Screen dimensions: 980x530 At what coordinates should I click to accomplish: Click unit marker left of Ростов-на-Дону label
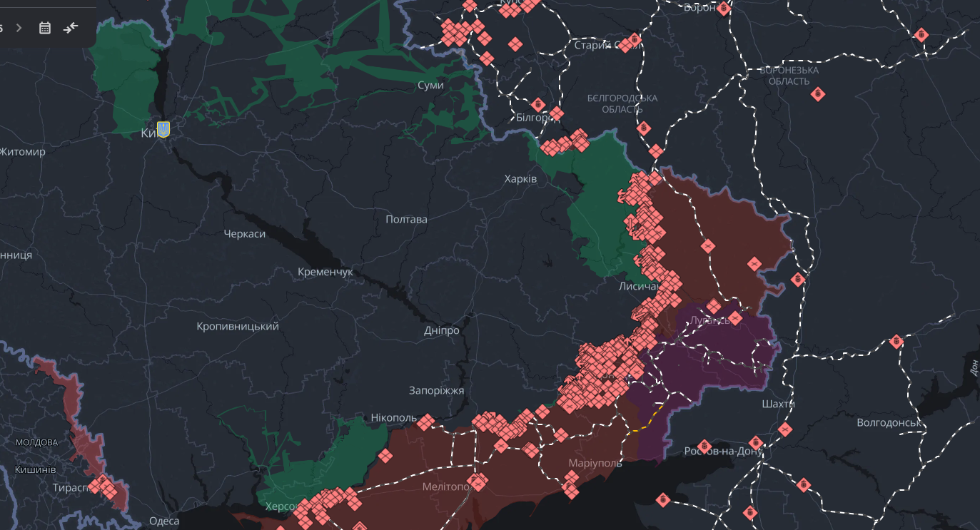704,446
